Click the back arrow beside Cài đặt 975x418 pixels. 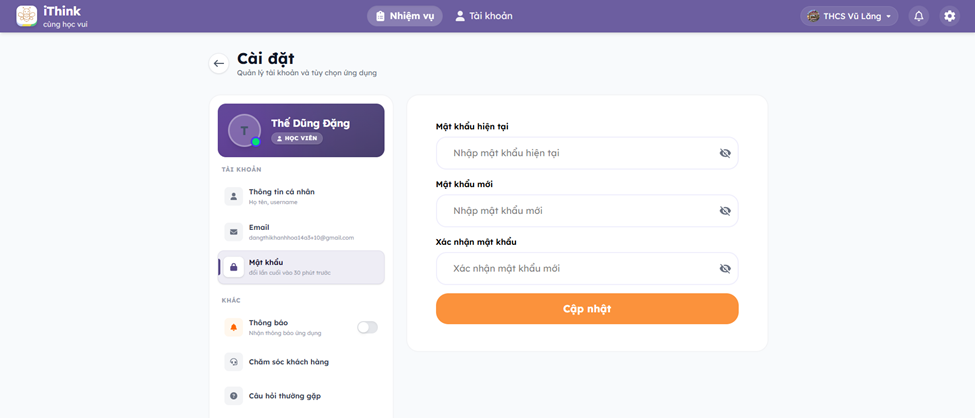click(219, 63)
